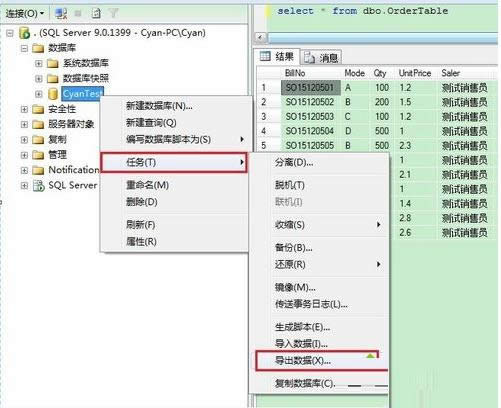Image resolution: width=501 pixels, height=408 pixels.
Task: Click 备份(B)... in the tasks submenu
Action: click(293, 248)
